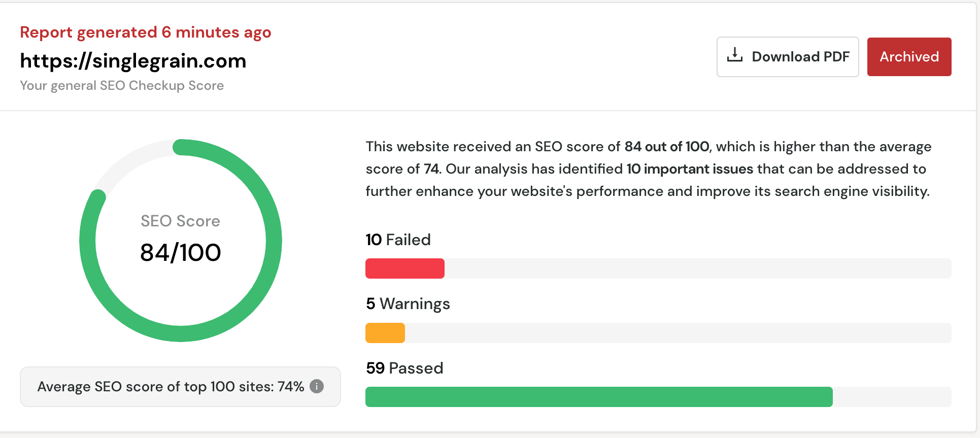Screen dimensions: 980x438
Task: Click Average SEO score of top 100 box
Action: [x=170, y=387]
